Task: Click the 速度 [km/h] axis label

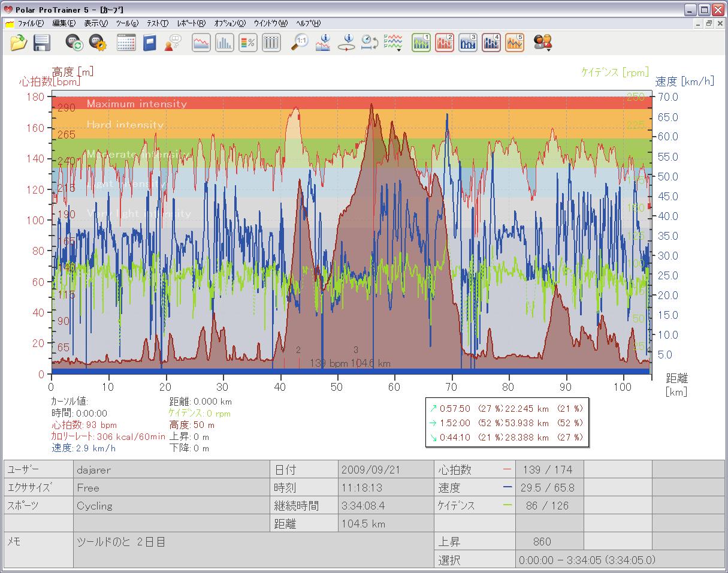Action: (x=685, y=82)
